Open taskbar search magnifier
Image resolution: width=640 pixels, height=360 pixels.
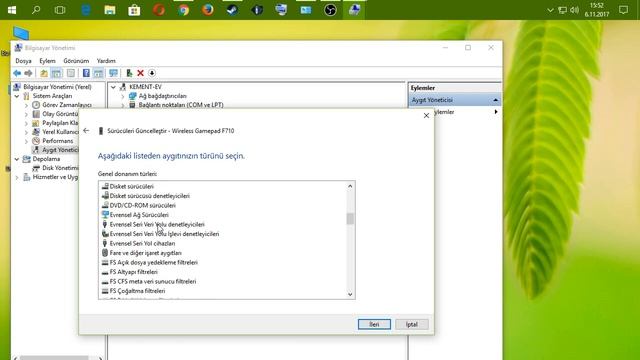coord(36,10)
